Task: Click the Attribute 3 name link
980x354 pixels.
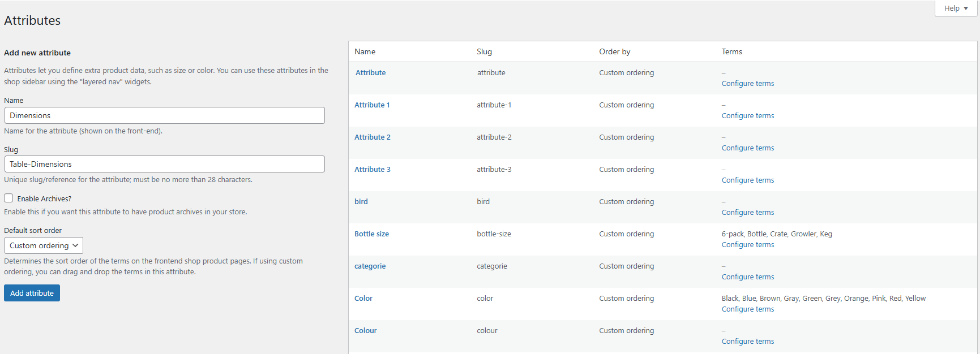Action: pyautogui.click(x=372, y=170)
